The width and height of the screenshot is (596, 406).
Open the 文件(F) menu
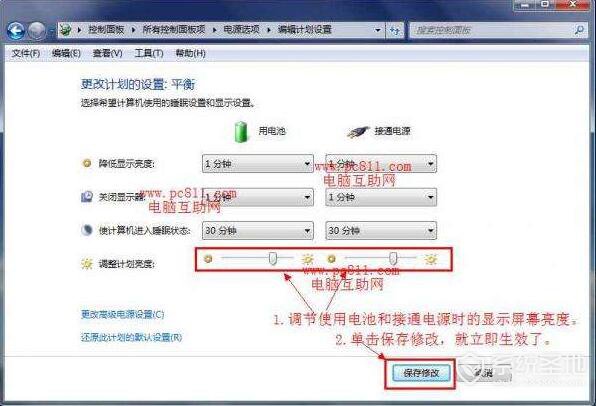tap(26, 53)
